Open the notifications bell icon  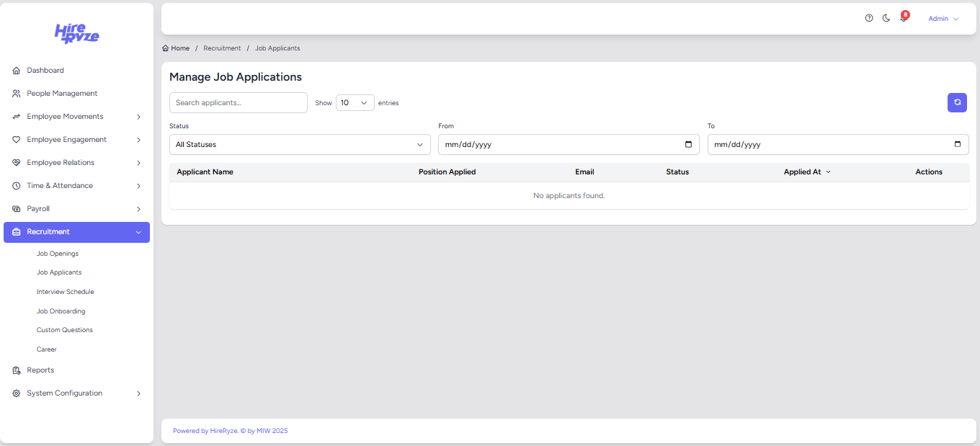pyautogui.click(x=904, y=19)
